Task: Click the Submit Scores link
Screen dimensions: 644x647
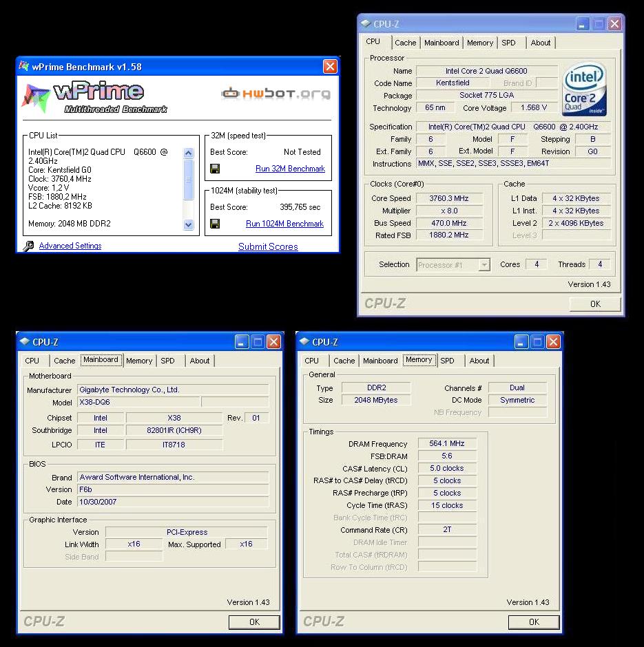Action: [x=268, y=246]
